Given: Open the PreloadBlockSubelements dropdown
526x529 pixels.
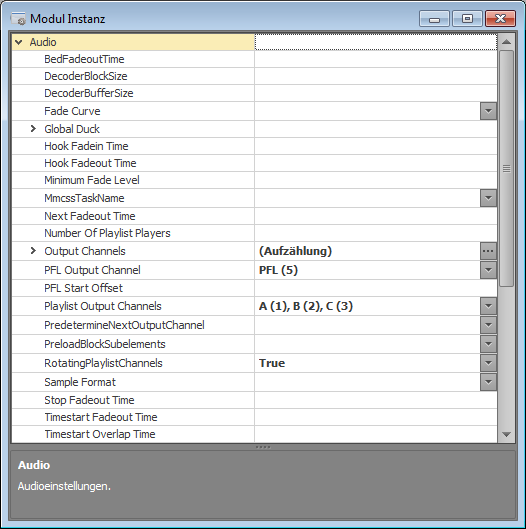Looking at the screenshot, I should pos(488,344).
